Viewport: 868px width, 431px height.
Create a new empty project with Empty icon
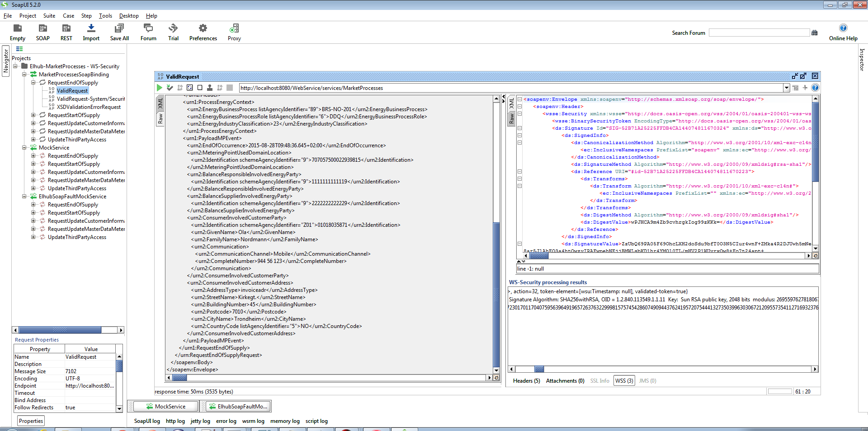tap(18, 28)
